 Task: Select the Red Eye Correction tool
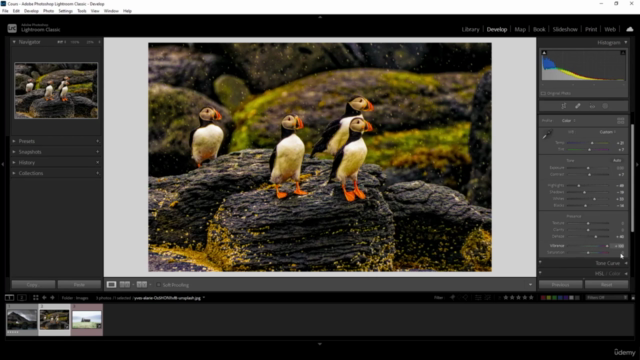point(592,106)
